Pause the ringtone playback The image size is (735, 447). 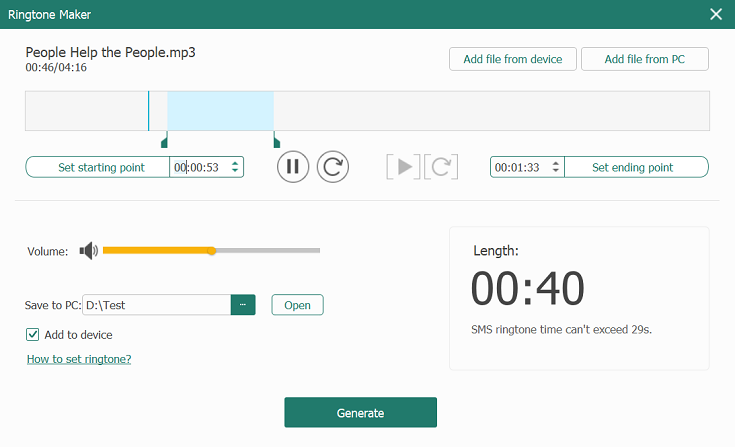point(292,167)
